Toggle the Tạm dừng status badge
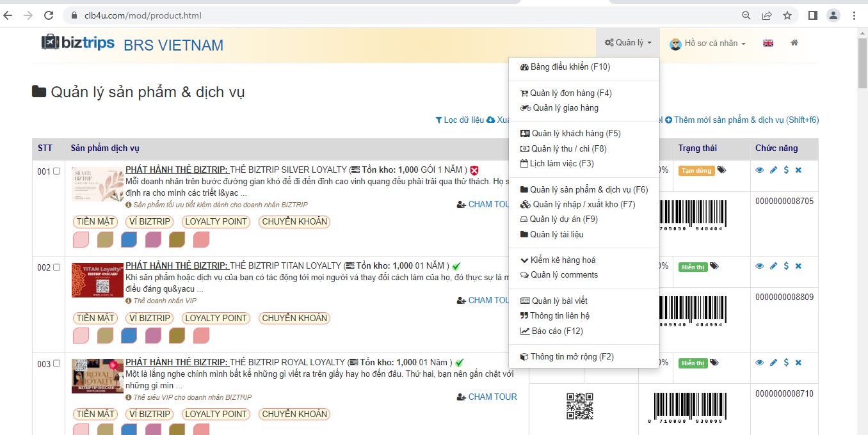 [696, 171]
